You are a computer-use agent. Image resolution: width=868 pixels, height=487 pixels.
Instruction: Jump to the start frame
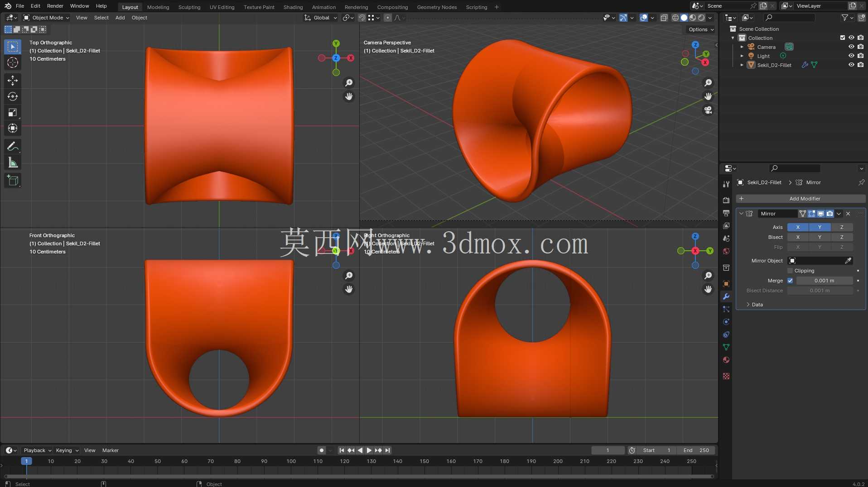pyautogui.click(x=342, y=450)
